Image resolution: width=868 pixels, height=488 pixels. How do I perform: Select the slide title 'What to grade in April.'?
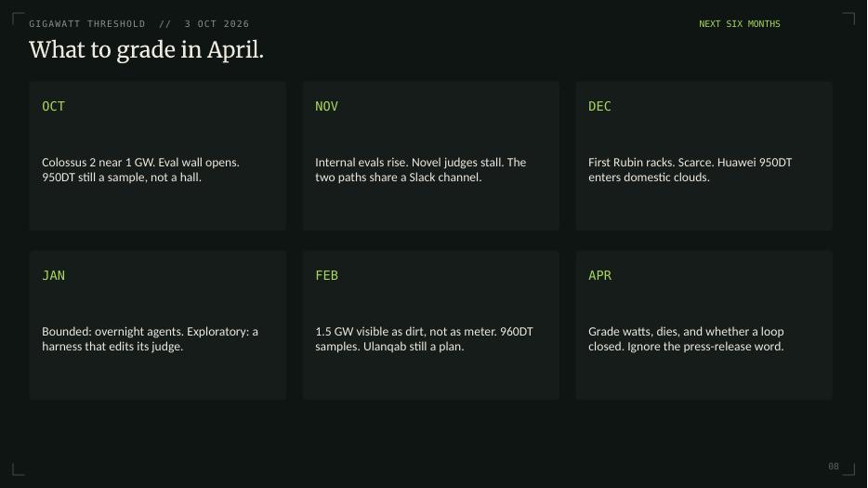tap(146, 50)
